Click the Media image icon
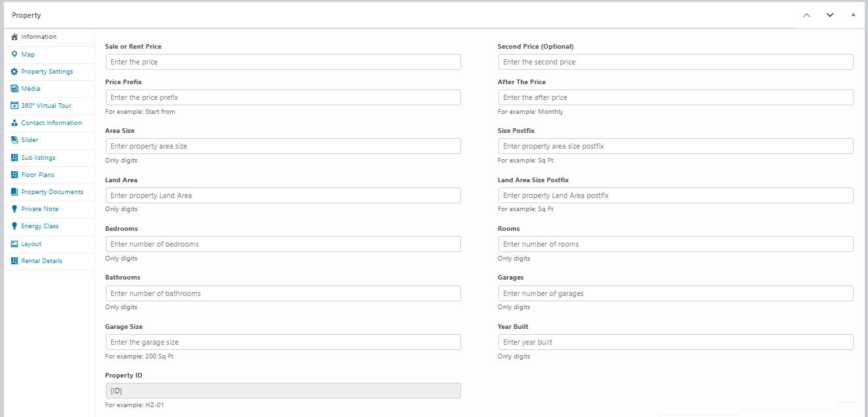 pos(14,89)
